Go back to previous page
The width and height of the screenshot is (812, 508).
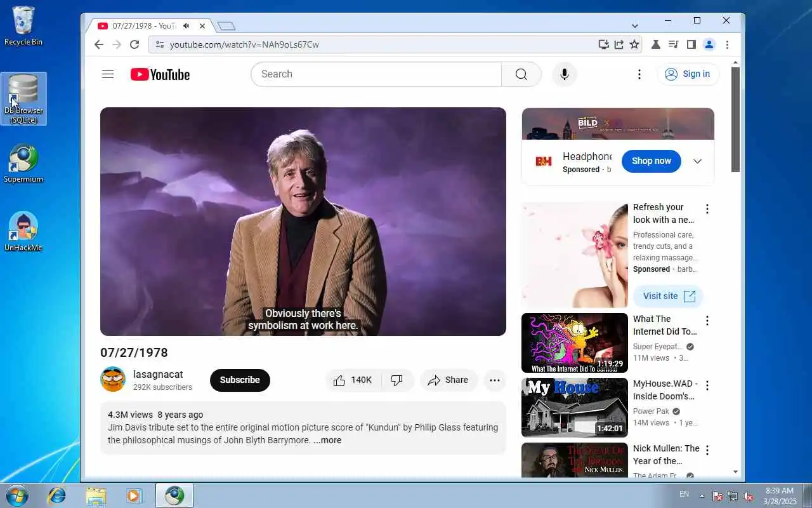click(98, 44)
